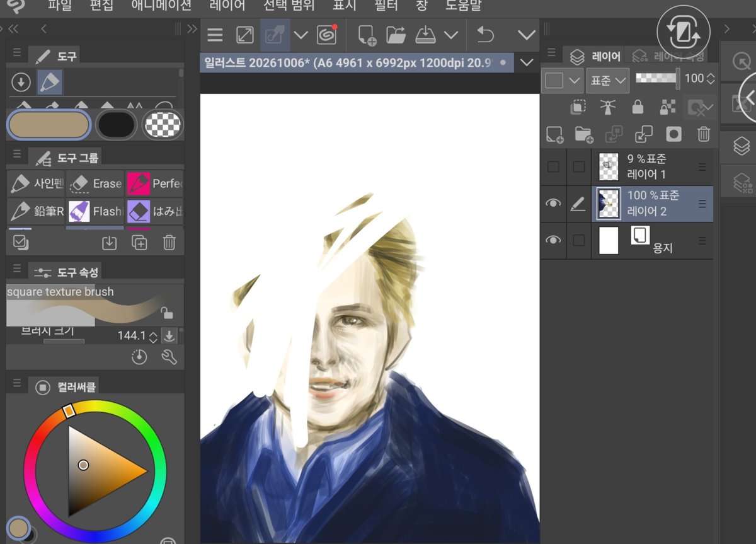Hide 레이어 2 with its eye icon

click(553, 204)
